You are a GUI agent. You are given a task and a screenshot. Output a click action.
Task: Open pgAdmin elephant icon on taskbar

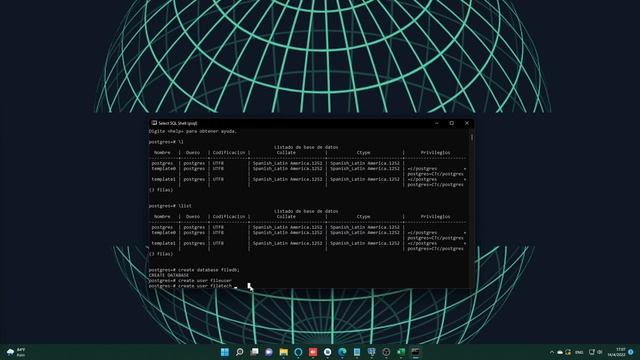click(371, 352)
